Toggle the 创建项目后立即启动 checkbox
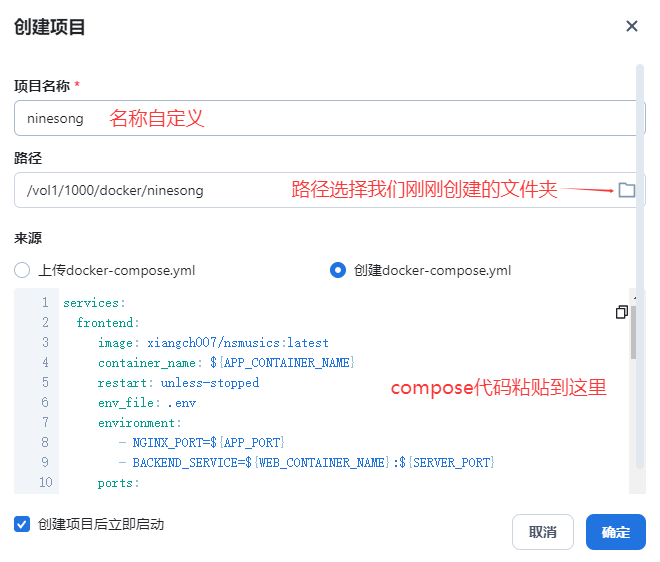 point(22,524)
